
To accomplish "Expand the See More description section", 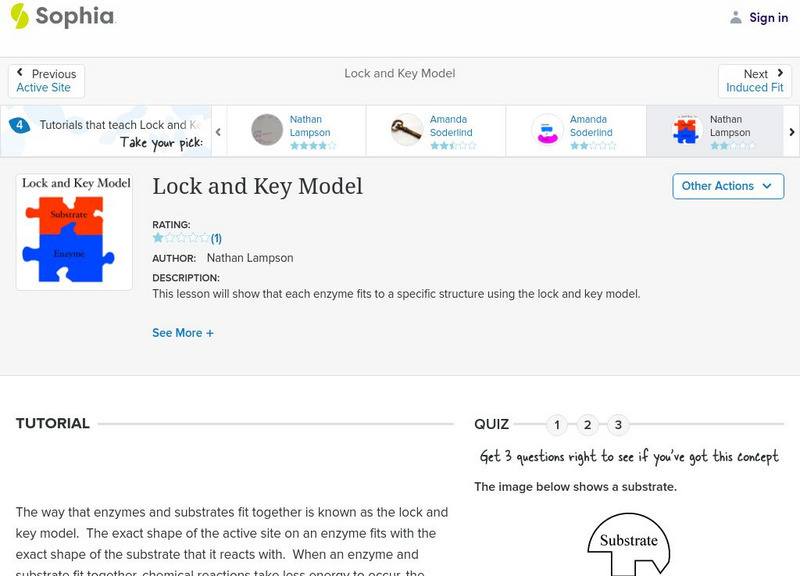I will point(183,333).
